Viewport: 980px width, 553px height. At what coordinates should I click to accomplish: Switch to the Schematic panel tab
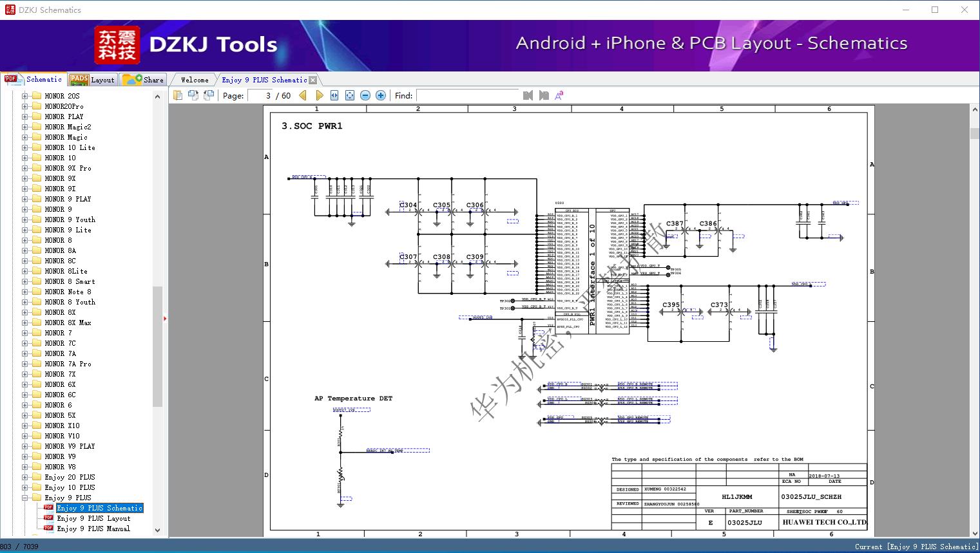point(34,79)
